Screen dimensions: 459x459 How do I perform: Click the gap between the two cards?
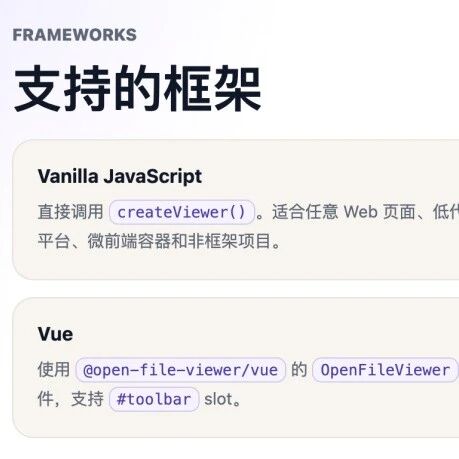coord(235,288)
